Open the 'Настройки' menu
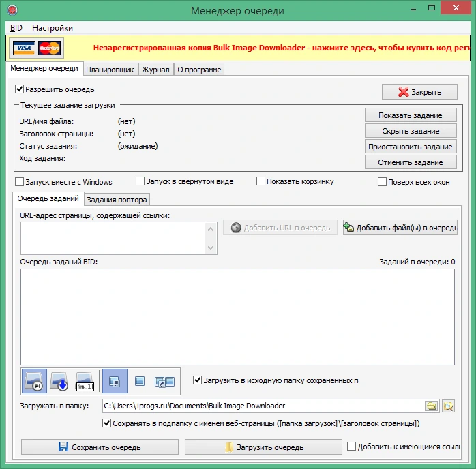476x469 pixels. click(53, 28)
